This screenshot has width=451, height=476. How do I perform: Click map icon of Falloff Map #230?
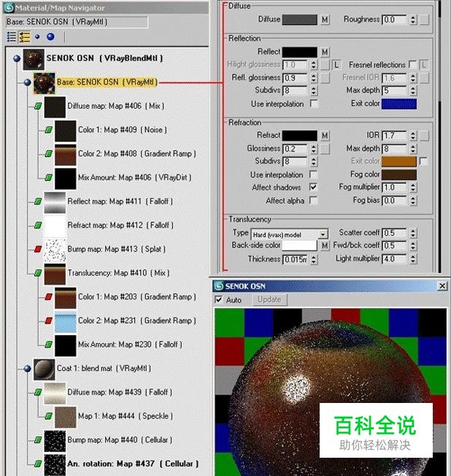coord(49,345)
